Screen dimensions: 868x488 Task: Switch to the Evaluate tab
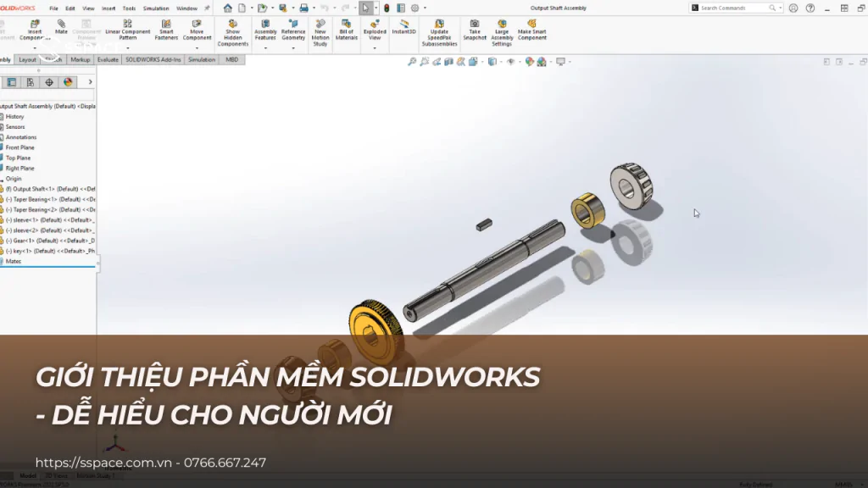[x=108, y=60]
